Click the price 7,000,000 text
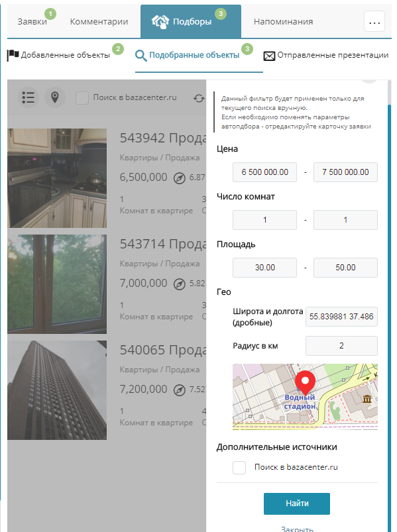The width and height of the screenshot is (397, 532). (x=143, y=284)
